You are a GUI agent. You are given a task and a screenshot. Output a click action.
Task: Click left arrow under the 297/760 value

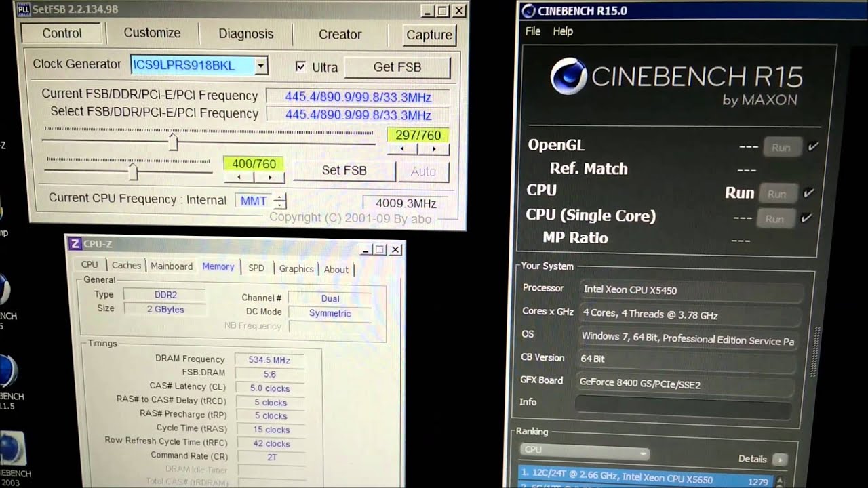coord(403,149)
